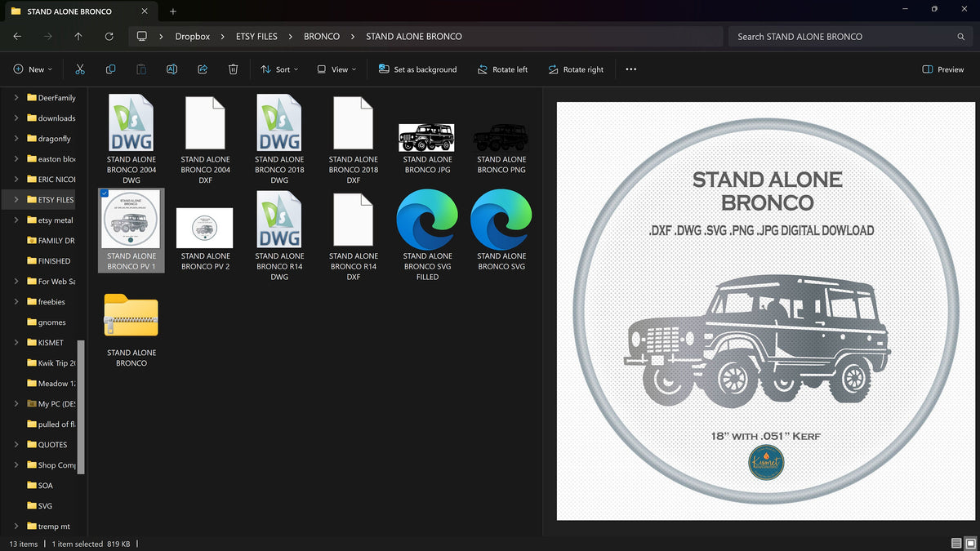This screenshot has height=551, width=980.
Task: Refresh the current folder view
Action: click(109, 37)
